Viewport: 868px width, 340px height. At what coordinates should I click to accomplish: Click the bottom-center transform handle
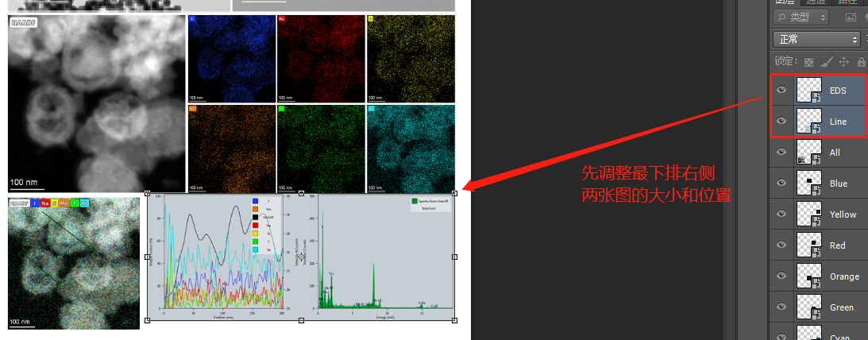(301, 320)
